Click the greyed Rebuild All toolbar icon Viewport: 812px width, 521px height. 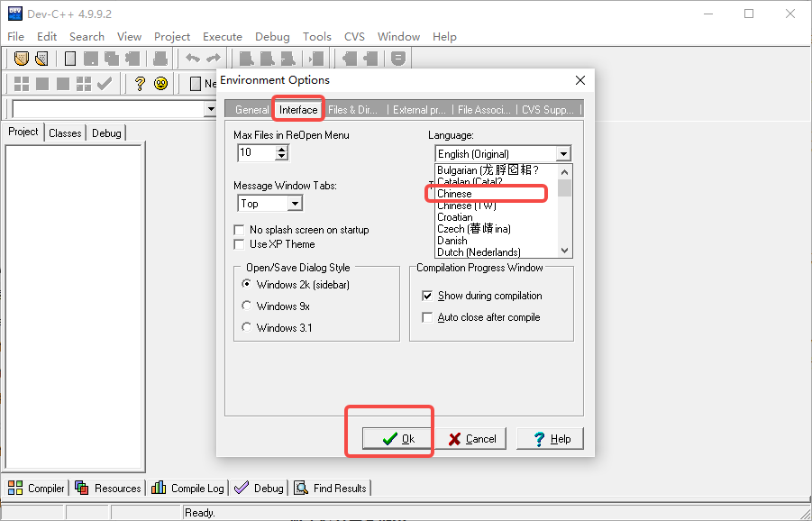pyautogui.click(x=84, y=84)
